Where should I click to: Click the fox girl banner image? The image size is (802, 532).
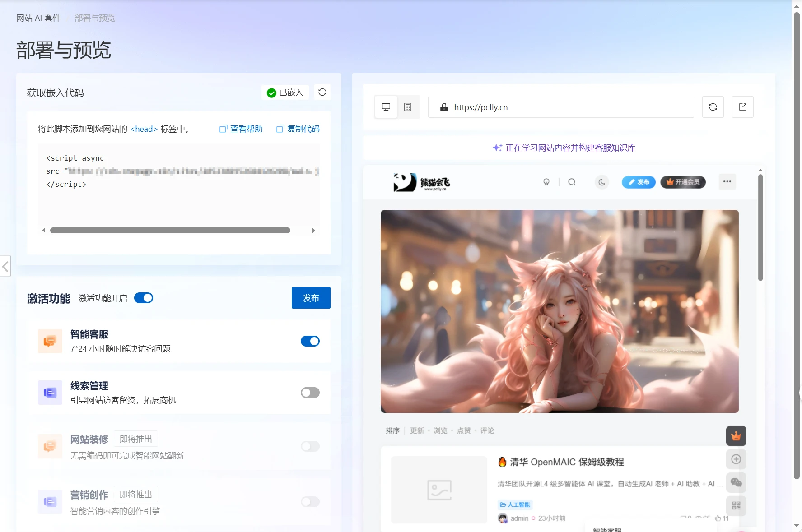(560, 311)
